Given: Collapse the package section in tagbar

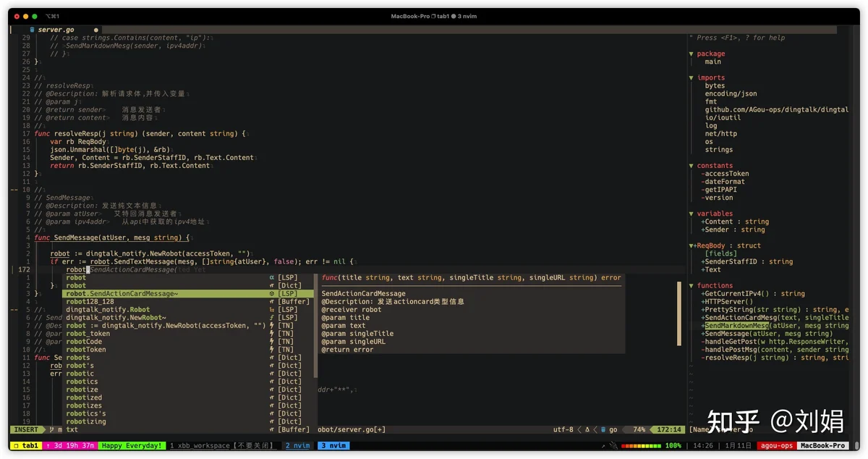Looking at the screenshot, I should (x=692, y=54).
